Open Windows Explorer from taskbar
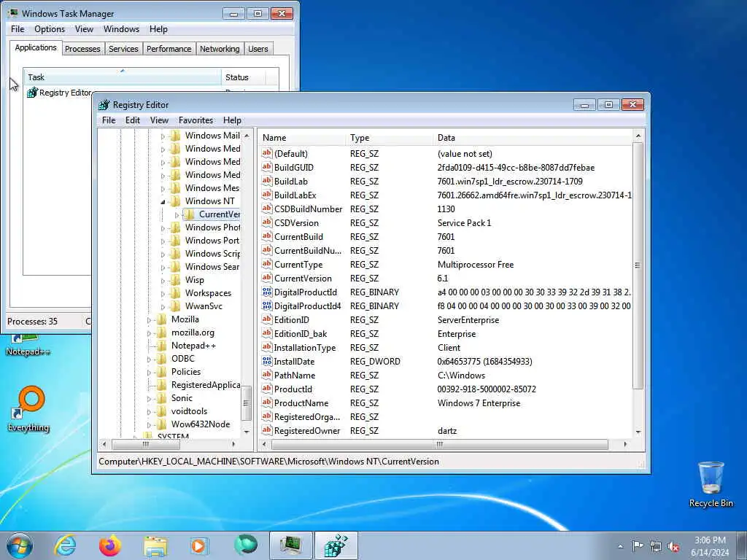The width and height of the screenshot is (747, 560). tap(155, 545)
